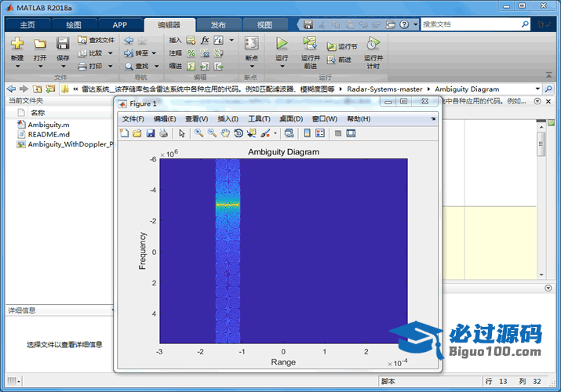The height and width of the screenshot is (392, 561).
Task: Click the quick access save icon
Action: pos(308,24)
